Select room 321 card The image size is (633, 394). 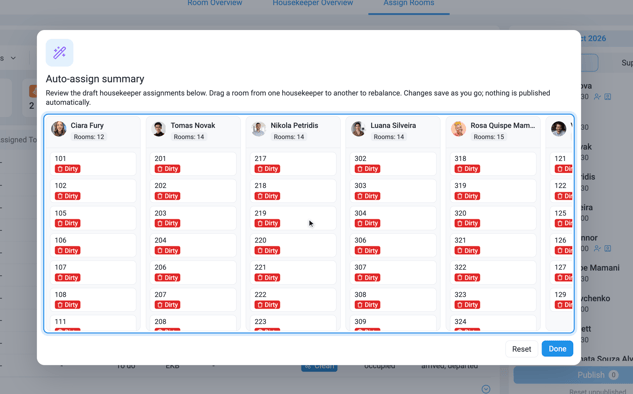(x=493, y=245)
